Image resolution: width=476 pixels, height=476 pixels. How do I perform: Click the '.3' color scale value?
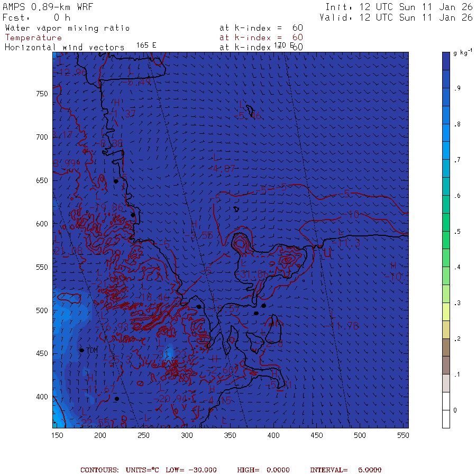457,303
